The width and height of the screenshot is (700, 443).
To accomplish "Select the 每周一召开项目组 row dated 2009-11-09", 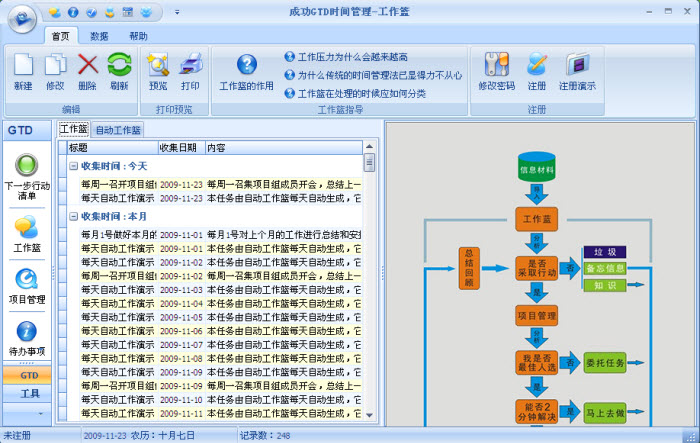I will pos(221,386).
